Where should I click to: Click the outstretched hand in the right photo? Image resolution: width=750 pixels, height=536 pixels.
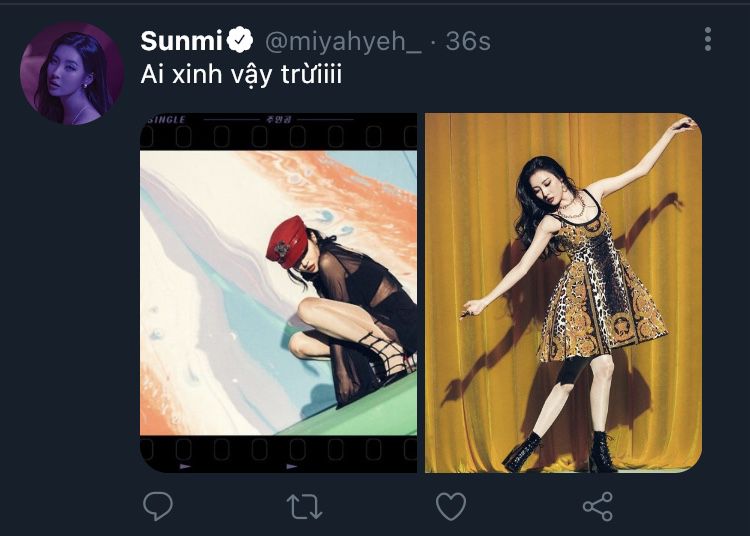coord(685,125)
